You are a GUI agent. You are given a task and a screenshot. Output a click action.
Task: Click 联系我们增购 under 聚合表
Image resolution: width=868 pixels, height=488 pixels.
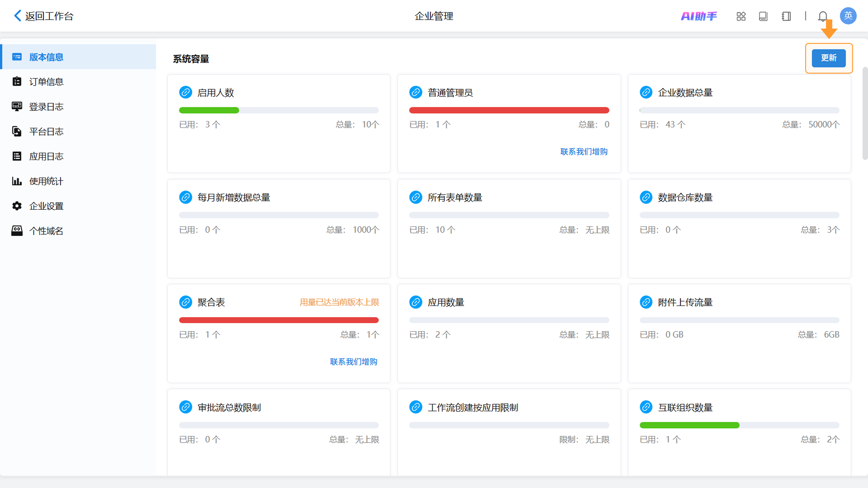point(354,361)
